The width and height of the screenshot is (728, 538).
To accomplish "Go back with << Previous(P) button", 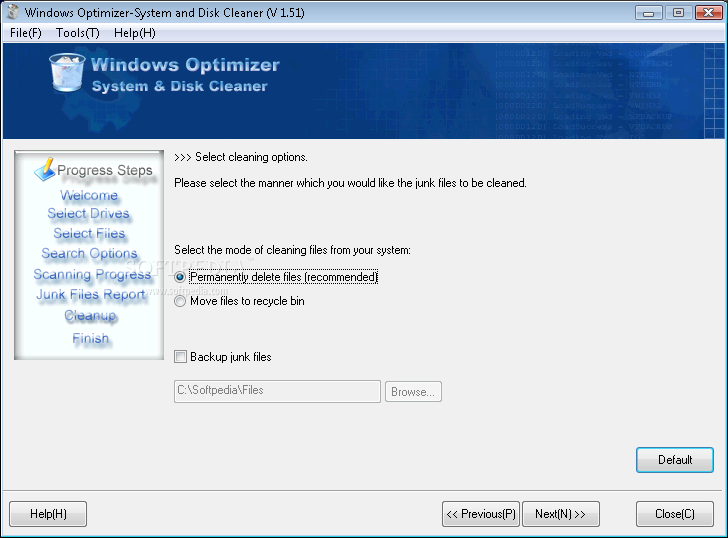I will click(x=481, y=514).
